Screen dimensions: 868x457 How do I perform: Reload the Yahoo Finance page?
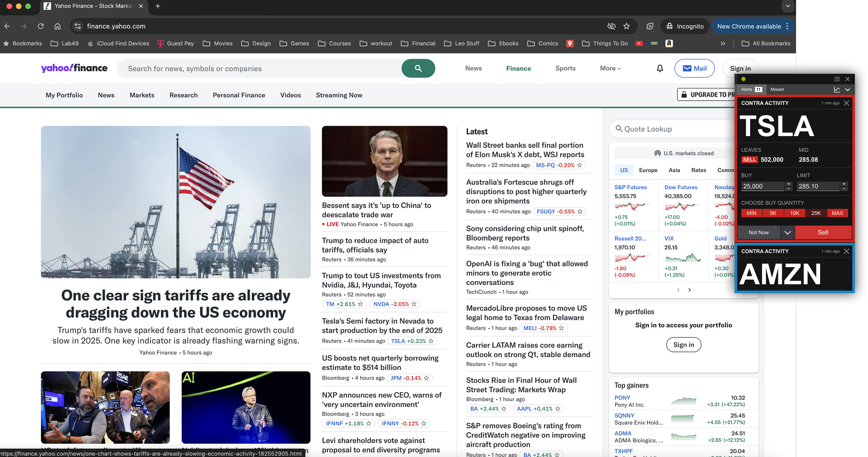pos(41,26)
